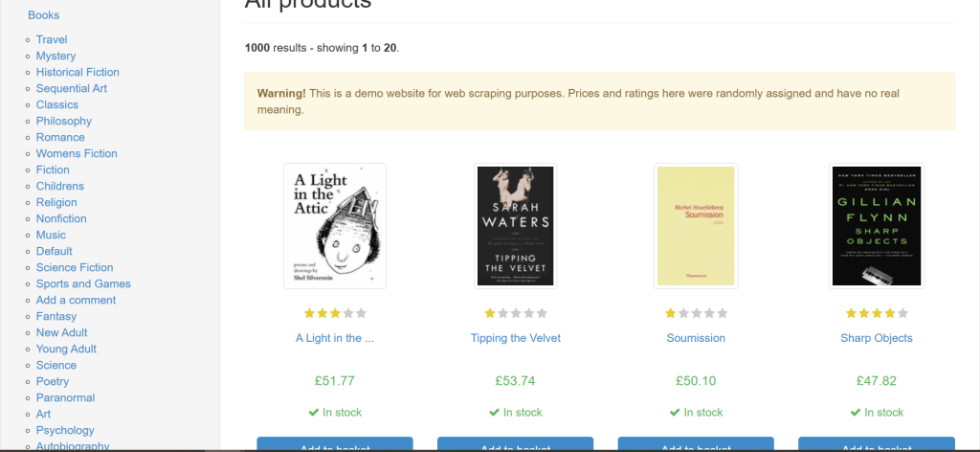View the Poetry category
The width and height of the screenshot is (980, 452).
53,381
